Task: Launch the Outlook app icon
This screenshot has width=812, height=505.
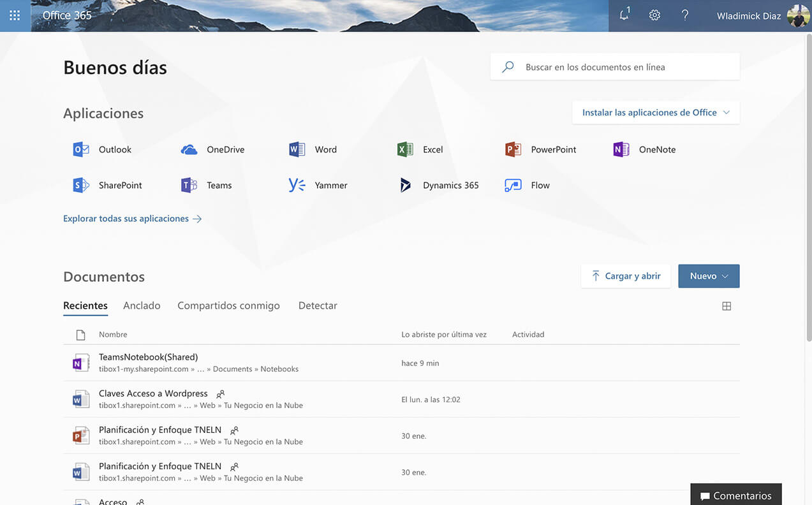Action: pos(81,149)
